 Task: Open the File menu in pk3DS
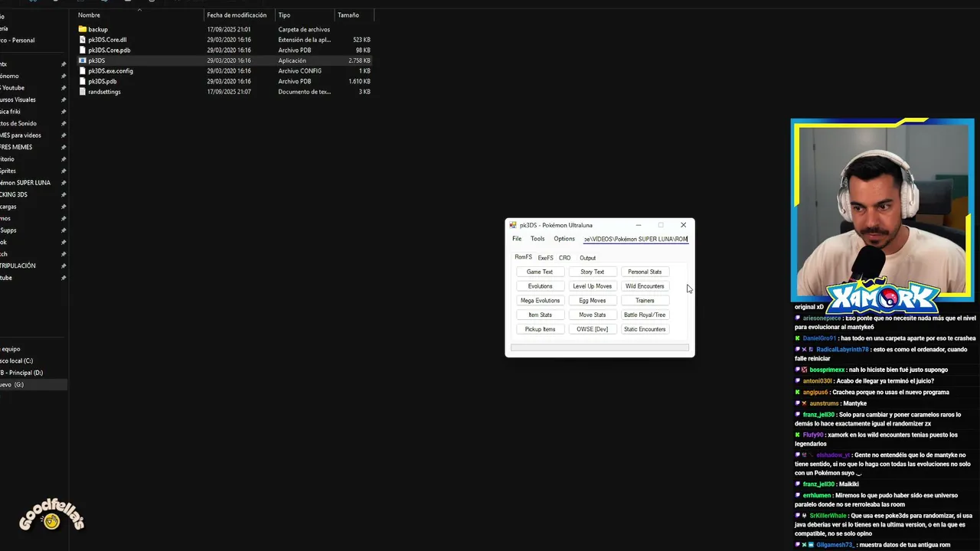pyautogui.click(x=517, y=239)
